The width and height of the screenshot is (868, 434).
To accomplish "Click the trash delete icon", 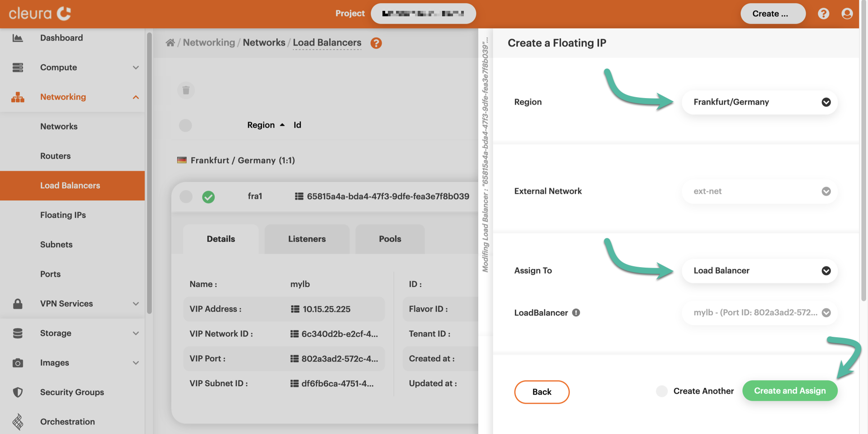I will click(186, 90).
